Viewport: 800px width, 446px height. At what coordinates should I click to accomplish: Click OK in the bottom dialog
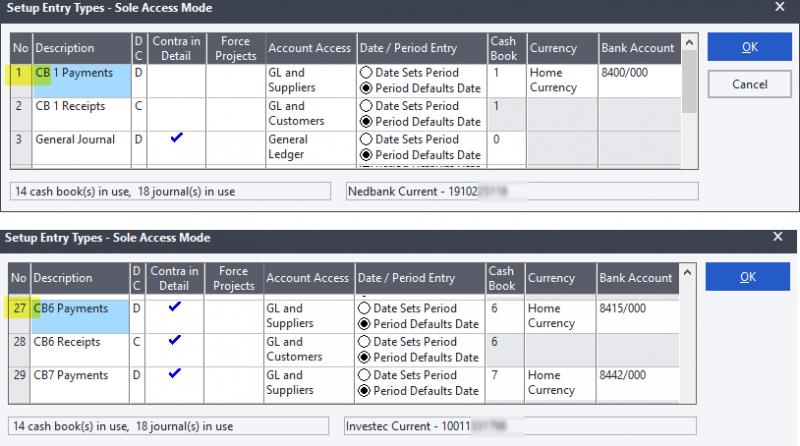point(749,277)
